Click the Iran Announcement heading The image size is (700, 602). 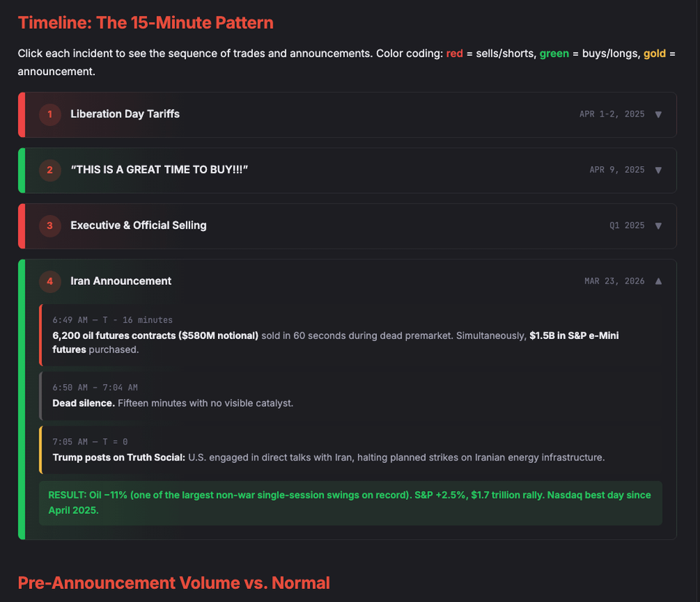121,281
